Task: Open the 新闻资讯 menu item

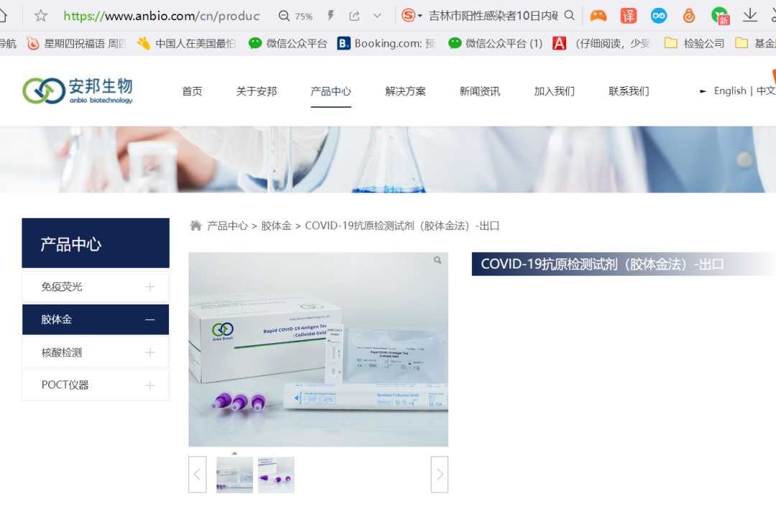Action: [479, 91]
